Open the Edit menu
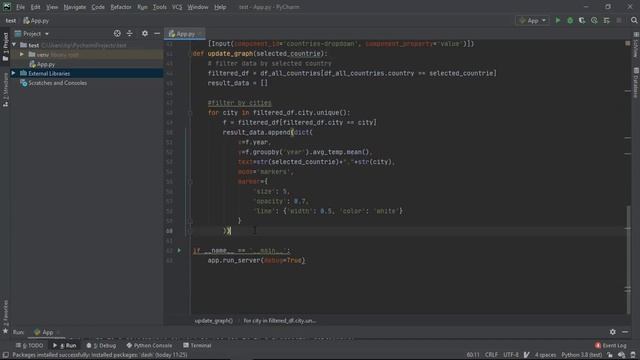 [36, 7]
